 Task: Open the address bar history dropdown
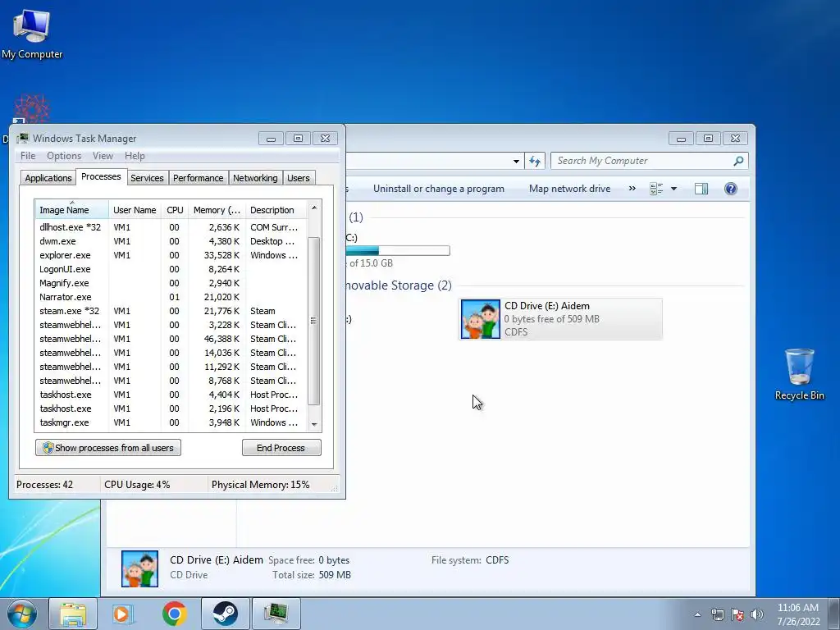point(516,161)
